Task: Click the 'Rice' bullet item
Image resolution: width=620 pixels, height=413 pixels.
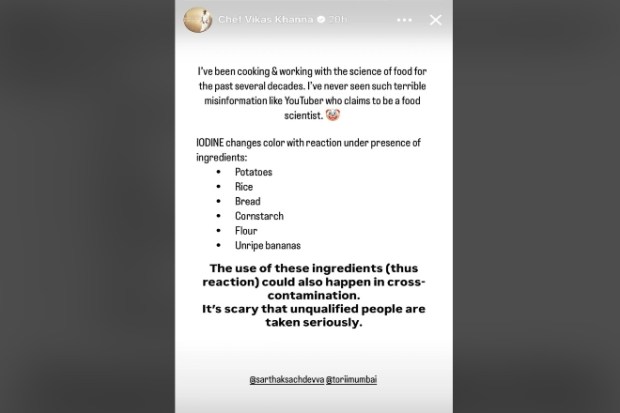Action: [x=244, y=187]
